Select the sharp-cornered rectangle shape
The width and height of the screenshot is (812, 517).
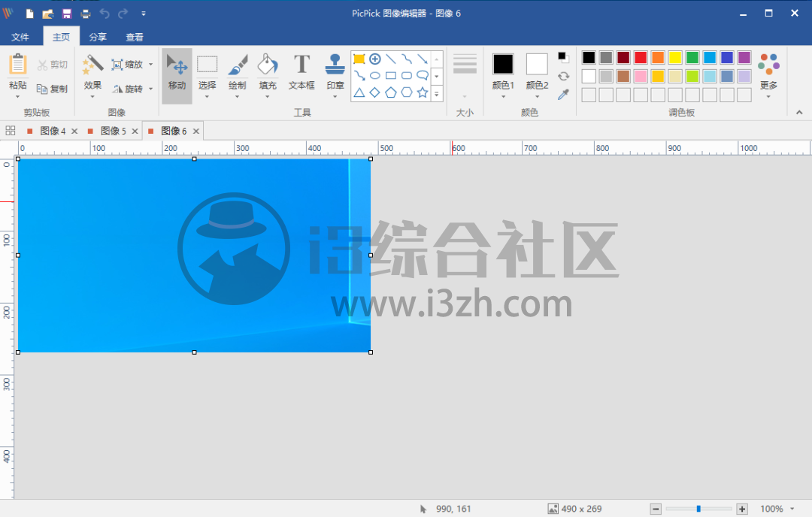coord(391,76)
